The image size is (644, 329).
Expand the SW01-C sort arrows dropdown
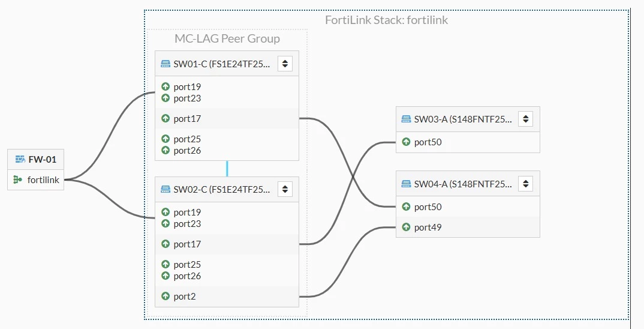[x=285, y=64]
